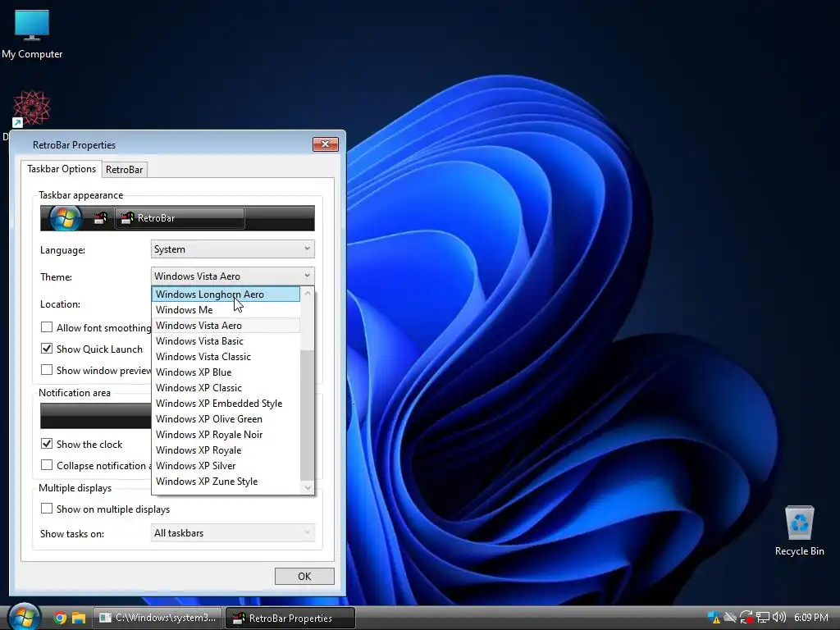Click the Start orb in the taskbar preview

(x=65, y=218)
